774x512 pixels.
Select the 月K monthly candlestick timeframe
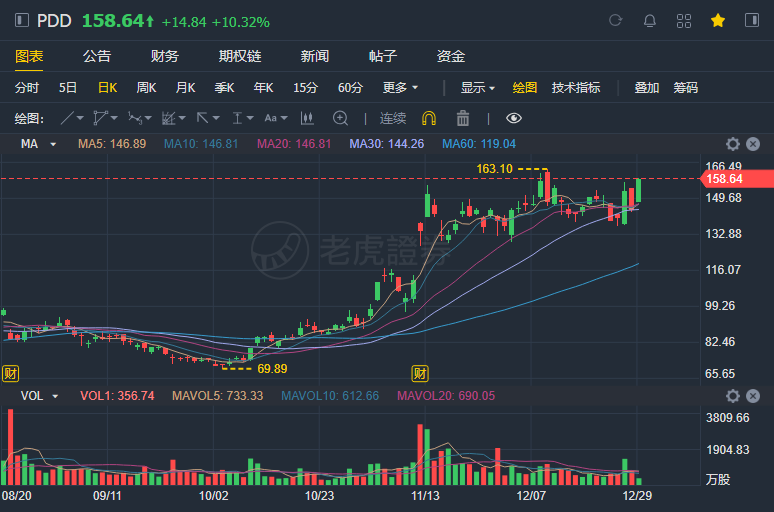pyautogui.click(x=185, y=88)
